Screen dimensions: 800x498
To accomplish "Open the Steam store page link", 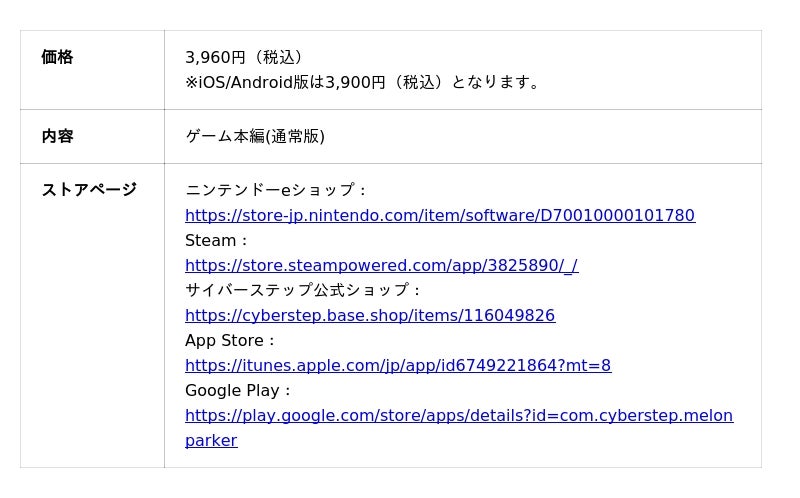I will click(x=381, y=266).
